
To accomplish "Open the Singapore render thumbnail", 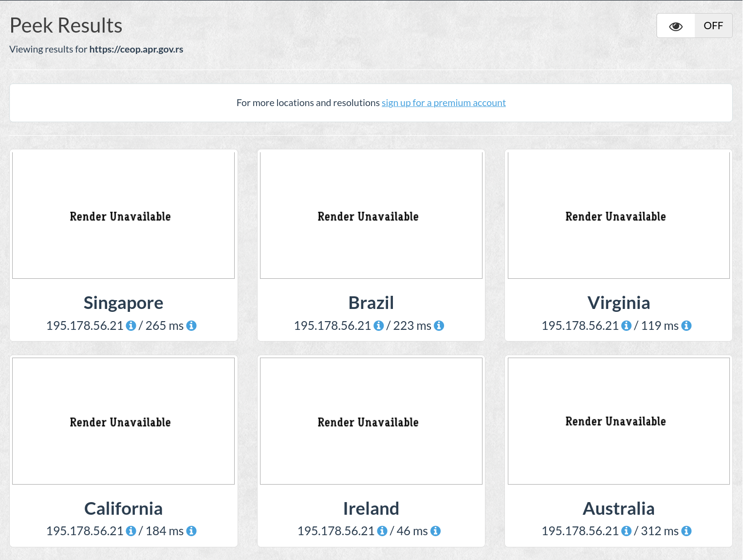I will [124, 215].
